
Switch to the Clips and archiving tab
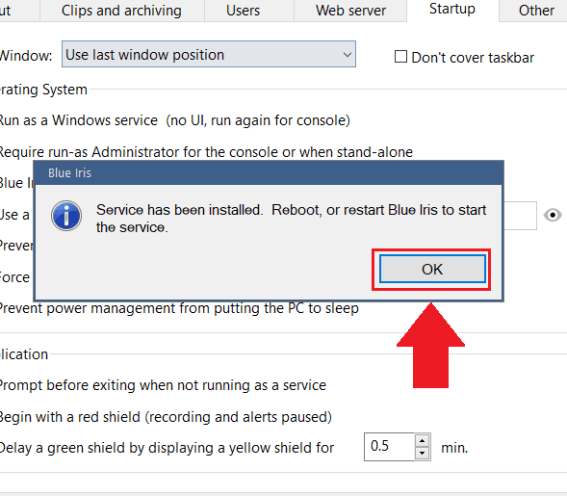coord(122,10)
